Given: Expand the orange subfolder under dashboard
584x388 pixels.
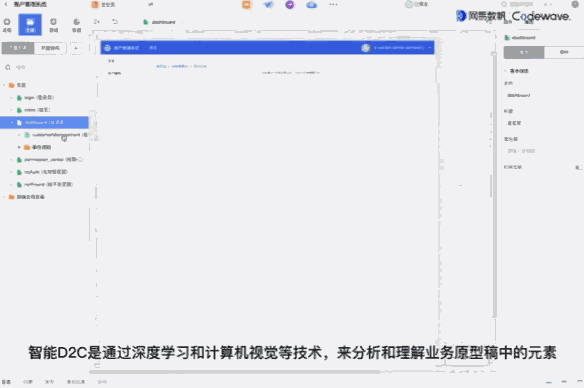Looking at the screenshot, I should click(19, 147).
